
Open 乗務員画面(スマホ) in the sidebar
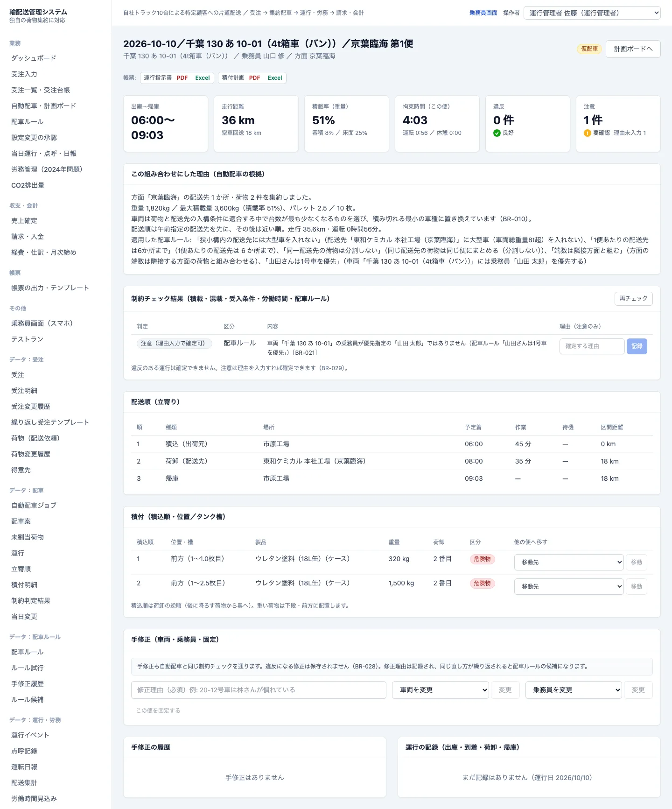(42, 323)
